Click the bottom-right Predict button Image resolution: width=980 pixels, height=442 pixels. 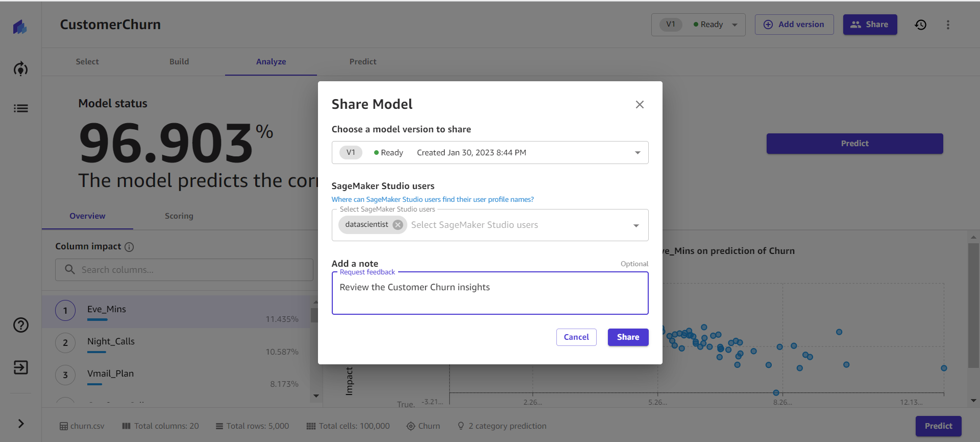point(938,426)
